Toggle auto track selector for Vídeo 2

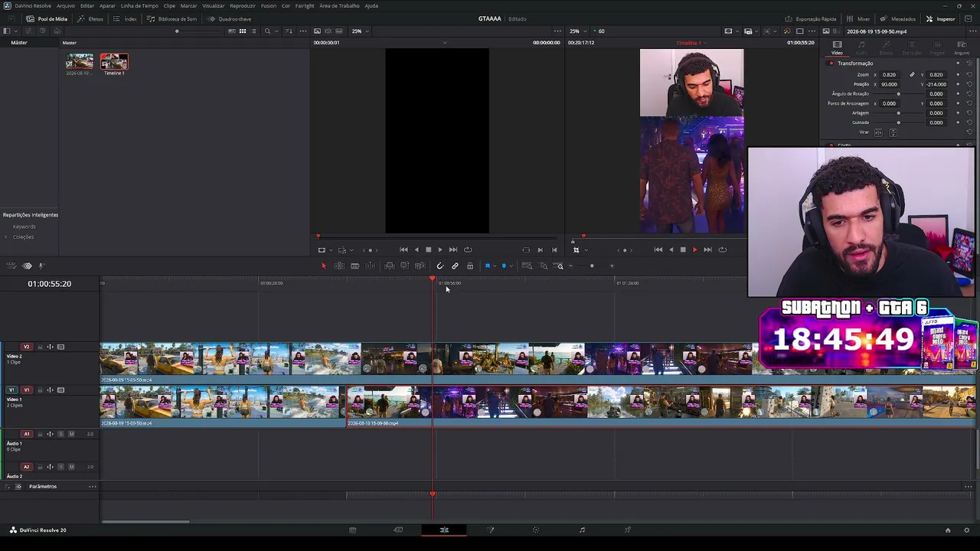point(51,347)
